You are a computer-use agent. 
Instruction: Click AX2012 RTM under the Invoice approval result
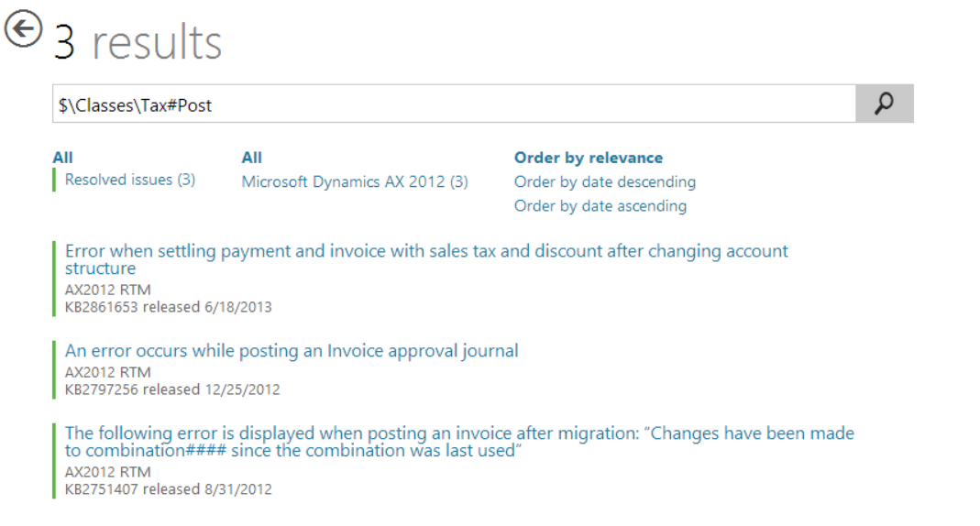tap(107, 372)
